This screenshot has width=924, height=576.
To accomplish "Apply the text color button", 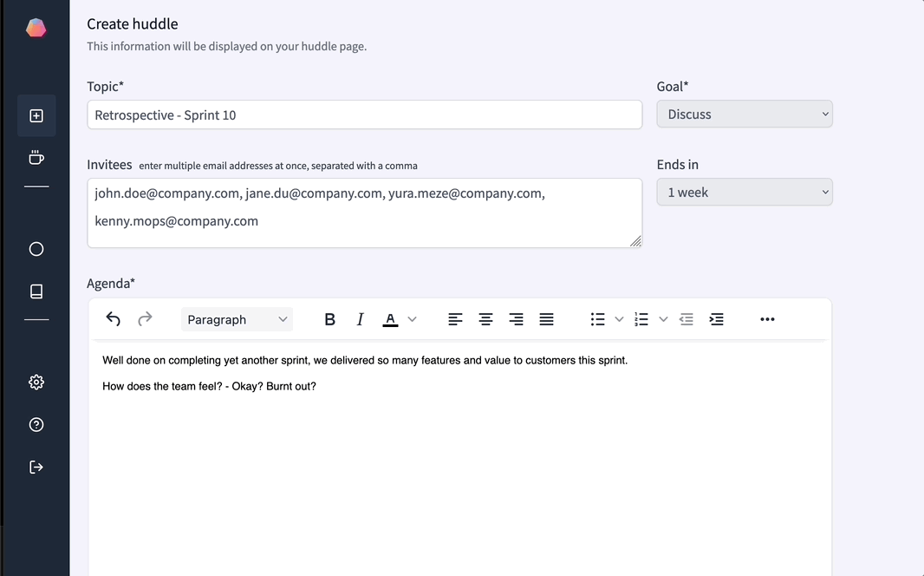I will tap(390, 319).
